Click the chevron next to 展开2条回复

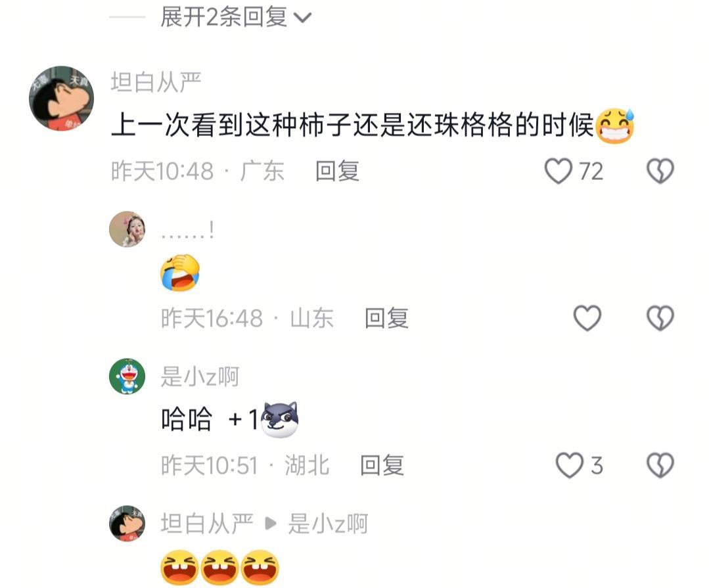(302, 18)
